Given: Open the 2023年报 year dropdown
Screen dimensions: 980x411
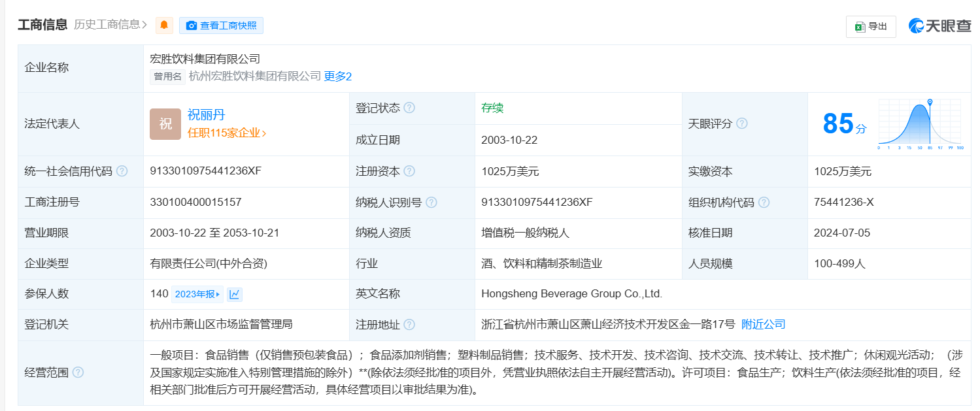Looking at the screenshot, I should 197,294.
